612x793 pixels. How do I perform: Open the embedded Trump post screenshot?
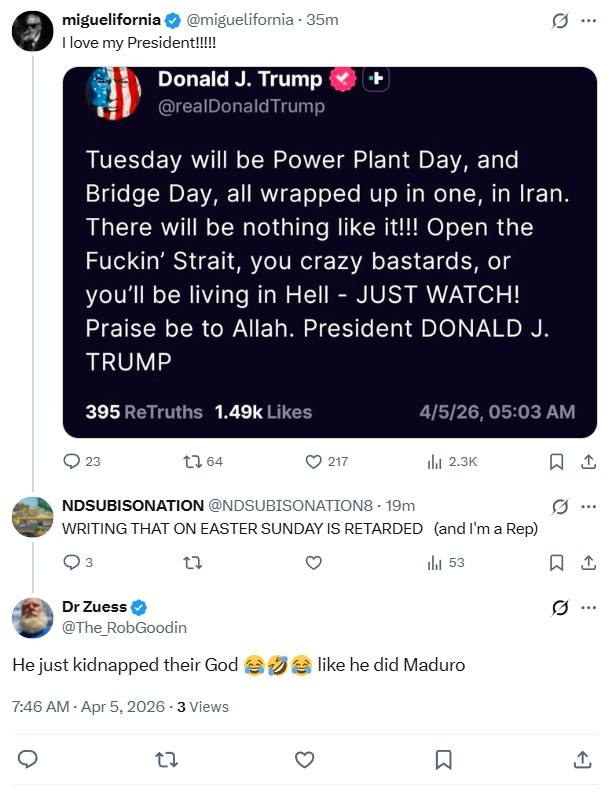pos(330,252)
